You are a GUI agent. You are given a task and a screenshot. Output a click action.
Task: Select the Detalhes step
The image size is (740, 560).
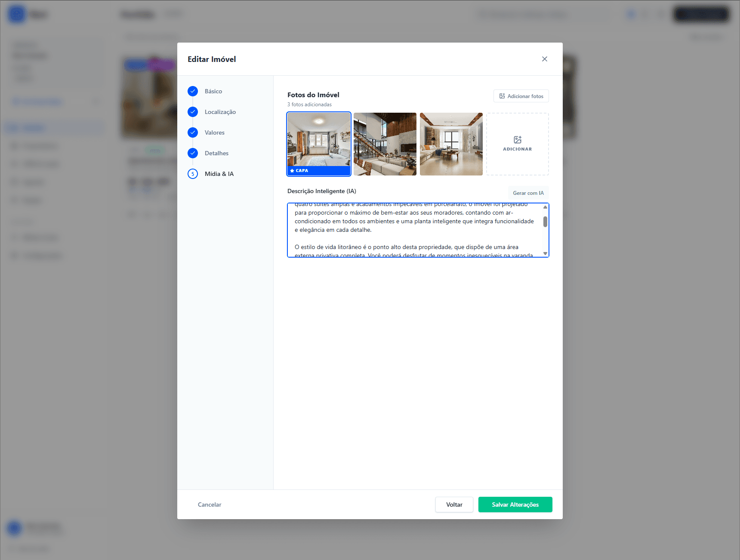tap(216, 153)
